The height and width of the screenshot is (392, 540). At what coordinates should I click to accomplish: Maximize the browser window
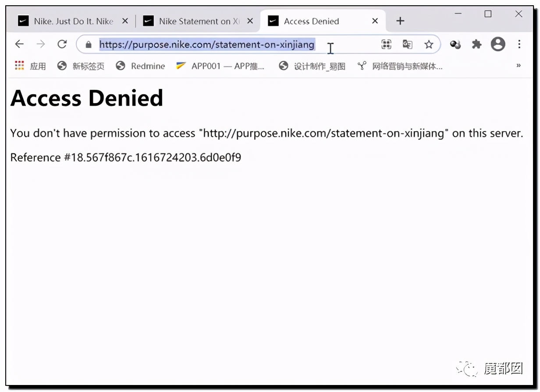coord(488,14)
